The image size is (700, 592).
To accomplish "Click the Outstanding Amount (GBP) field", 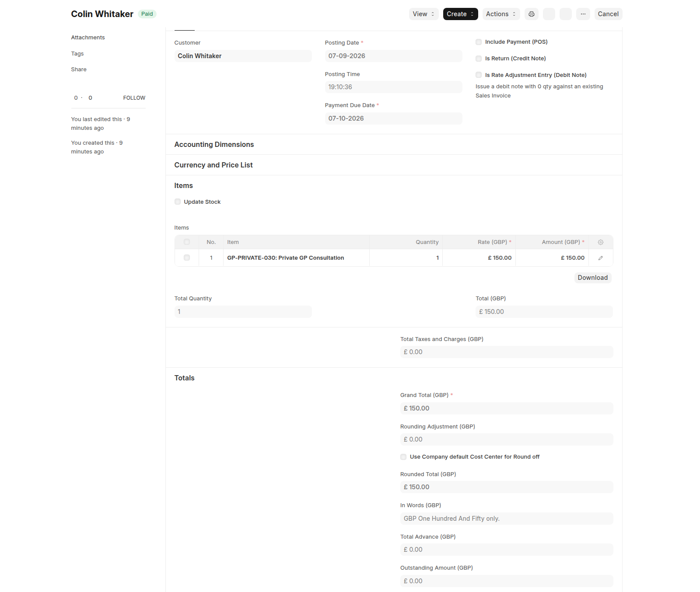I will click(x=507, y=581).
